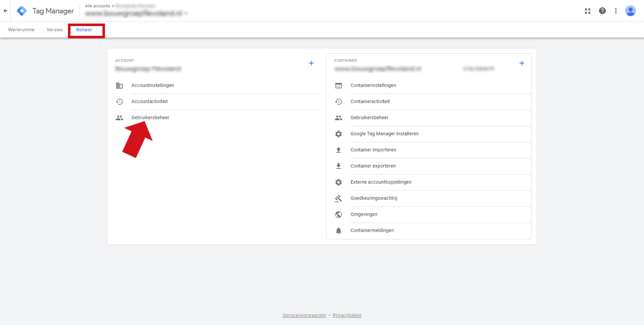The image size is (644, 325).
Task: Select Container exporteren
Action: [x=373, y=166]
